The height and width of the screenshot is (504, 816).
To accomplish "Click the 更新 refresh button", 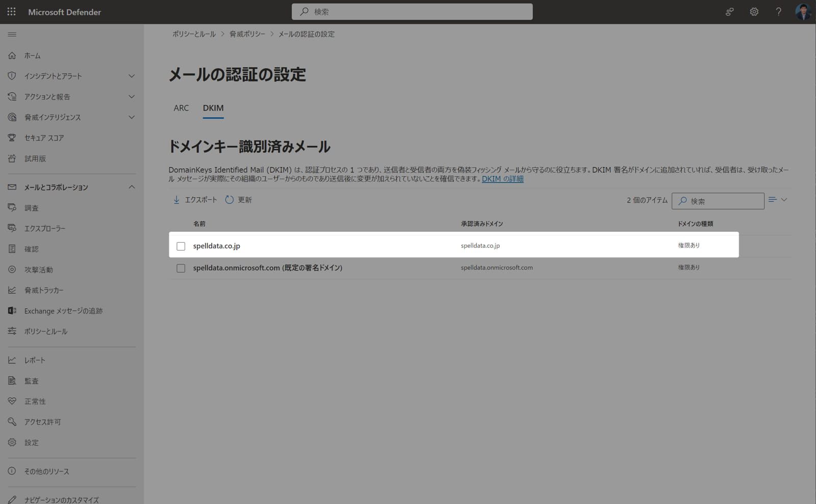I will coord(239,200).
